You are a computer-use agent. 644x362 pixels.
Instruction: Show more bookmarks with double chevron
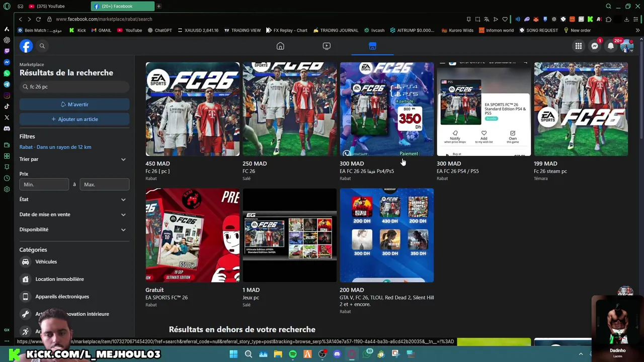[x=637, y=30]
